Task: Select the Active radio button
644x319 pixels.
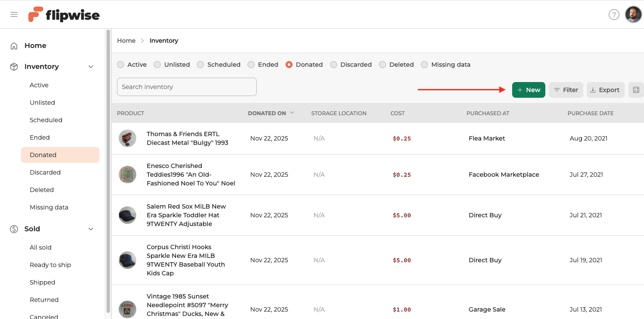Action: pos(121,65)
